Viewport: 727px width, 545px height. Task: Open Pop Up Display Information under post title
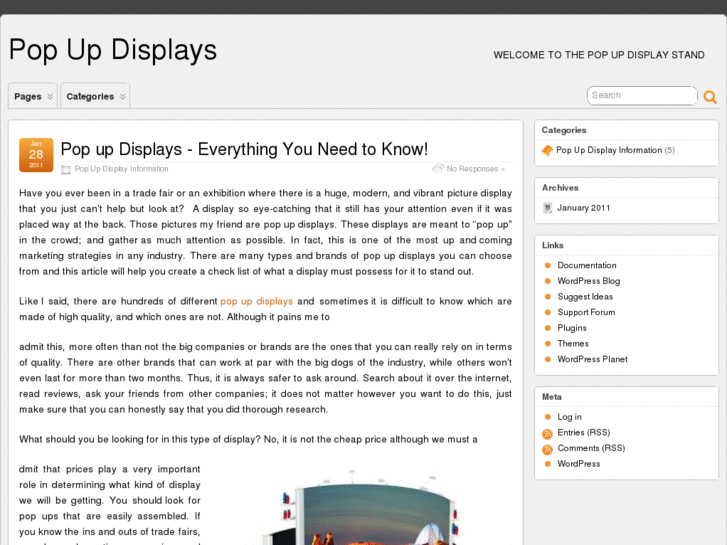pos(121,169)
